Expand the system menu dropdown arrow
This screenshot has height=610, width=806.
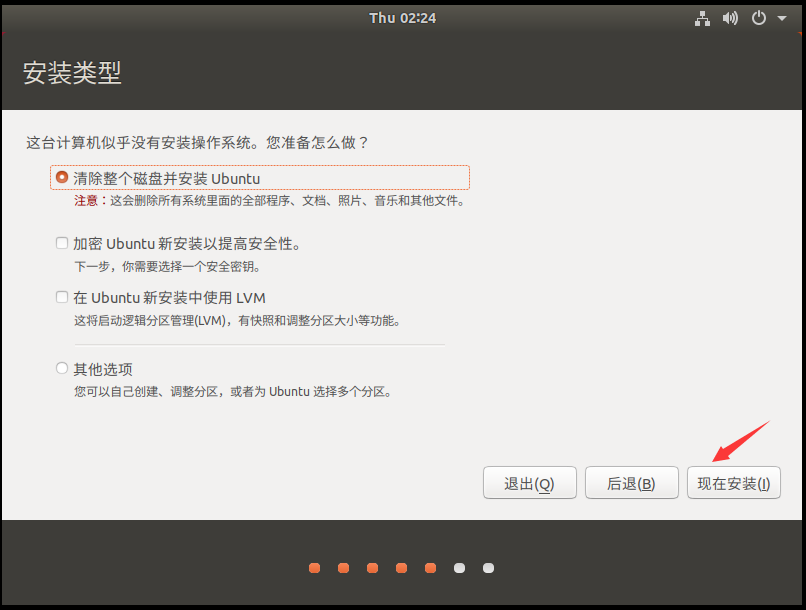(782, 19)
